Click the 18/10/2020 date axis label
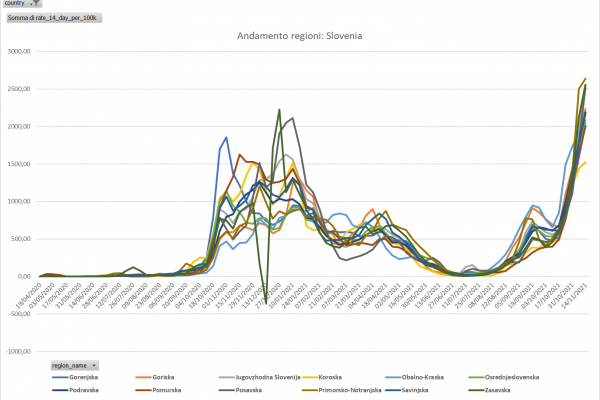The width and height of the screenshot is (600, 400). coord(202,295)
